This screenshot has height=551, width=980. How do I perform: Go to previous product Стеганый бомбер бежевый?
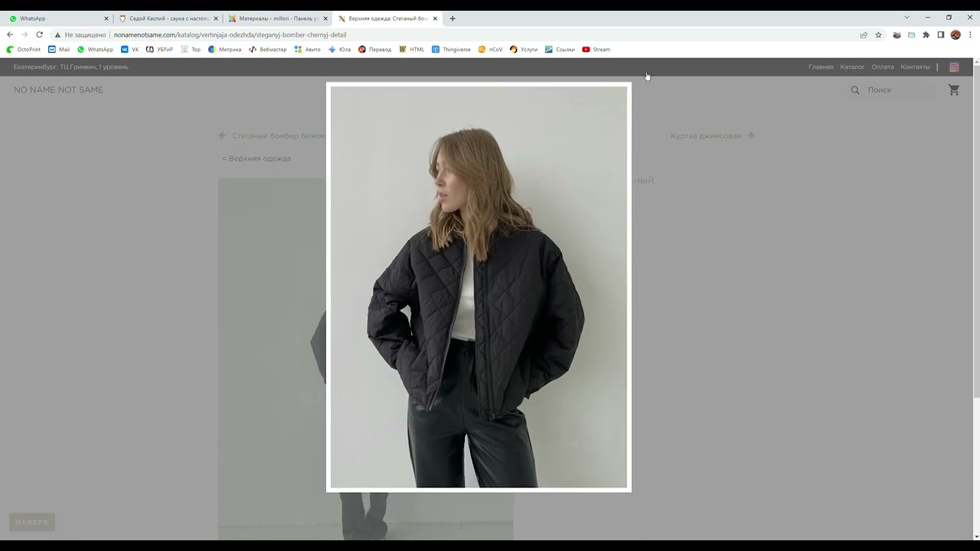coord(273,135)
